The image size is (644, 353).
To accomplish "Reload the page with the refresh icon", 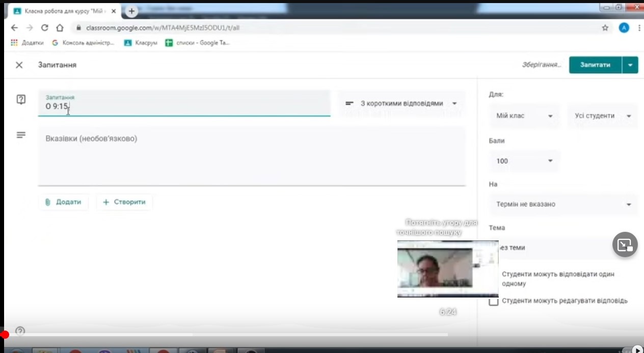I will [45, 28].
